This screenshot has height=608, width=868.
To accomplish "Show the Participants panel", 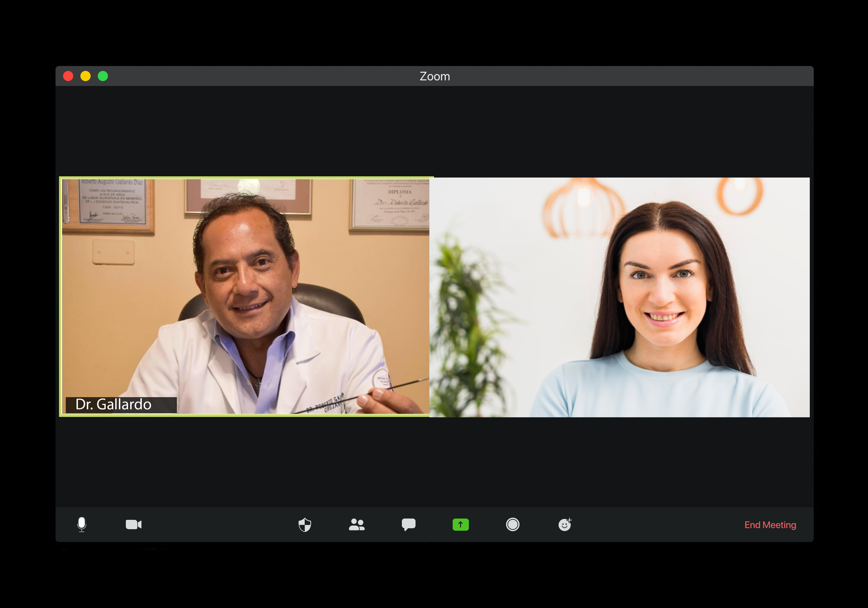I will pos(357,524).
